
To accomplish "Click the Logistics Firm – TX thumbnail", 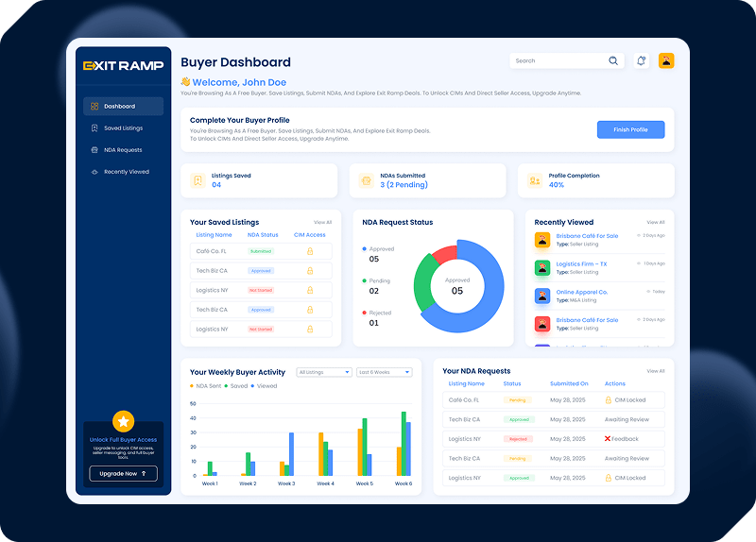I will [542, 268].
